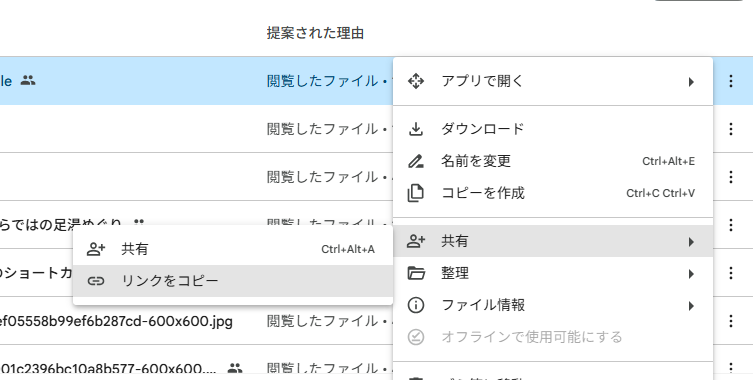Viewport: 753px width, 380px height.
Task: Open the アプリで開く submenu entry
Action: click(x=553, y=81)
